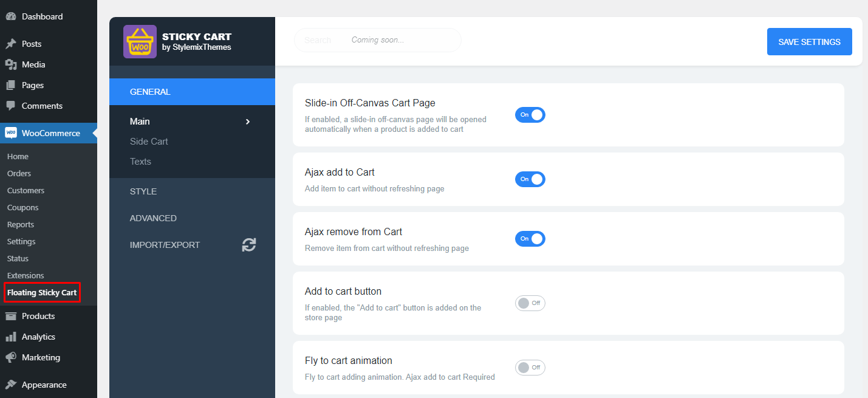This screenshot has height=398, width=868.
Task: Click the sync icon next to IMPORT/EXPORT
Action: pos(248,244)
